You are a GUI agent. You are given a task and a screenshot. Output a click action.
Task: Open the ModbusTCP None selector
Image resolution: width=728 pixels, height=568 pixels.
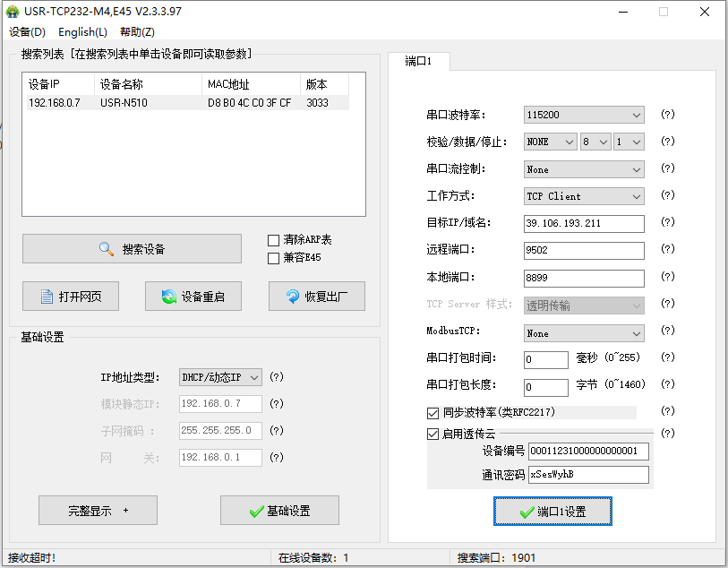tap(583, 332)
